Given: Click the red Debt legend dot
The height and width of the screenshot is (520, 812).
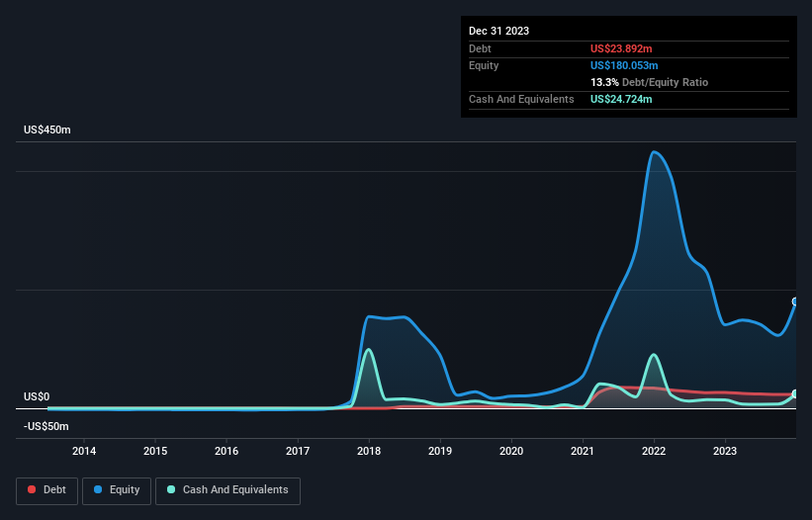Looking at the screenshot, I should pos(32,489).
